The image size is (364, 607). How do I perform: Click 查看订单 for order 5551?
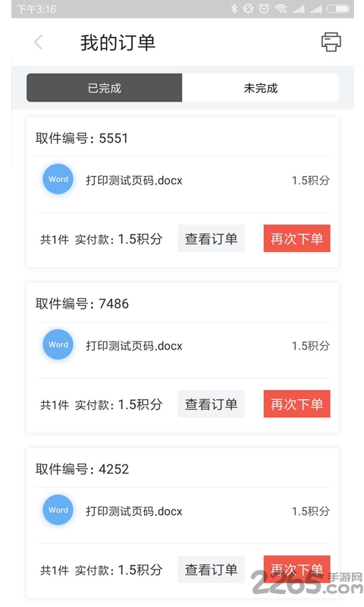coord(212,238)
